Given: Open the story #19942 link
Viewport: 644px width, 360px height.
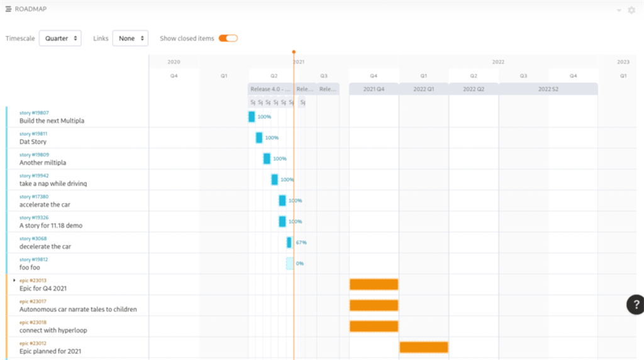Looking at the screenshot, I should (34, 176).
